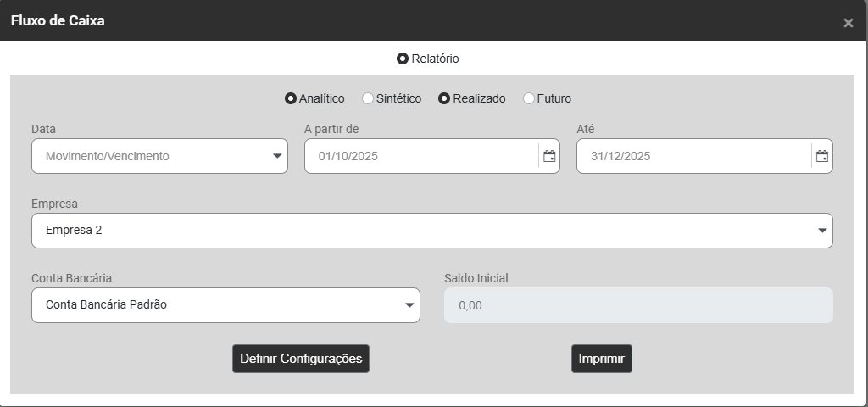Click the Movimento/Vencimento selection text
This screenshot has height=407, width=868.
108,156
